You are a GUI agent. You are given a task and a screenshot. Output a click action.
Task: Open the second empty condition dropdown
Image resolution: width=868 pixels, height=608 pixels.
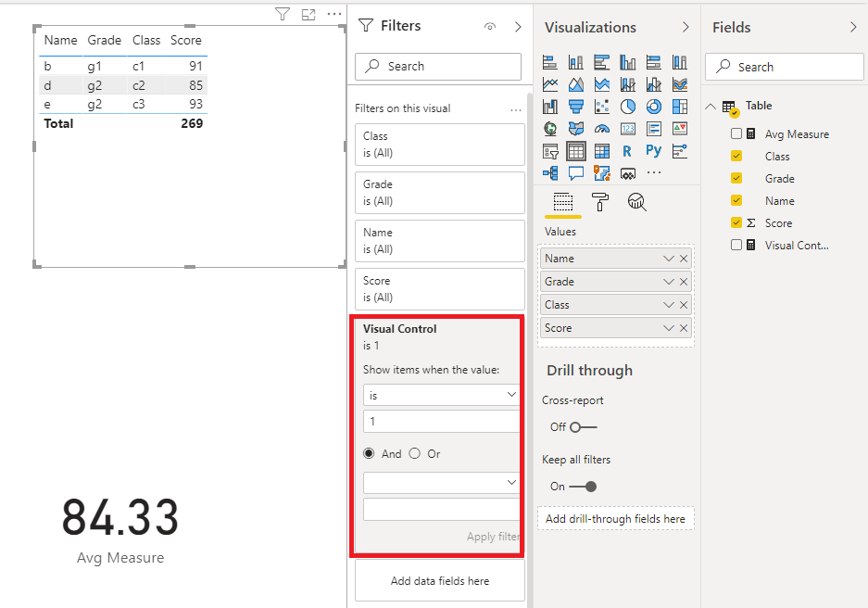coord(441,483)
